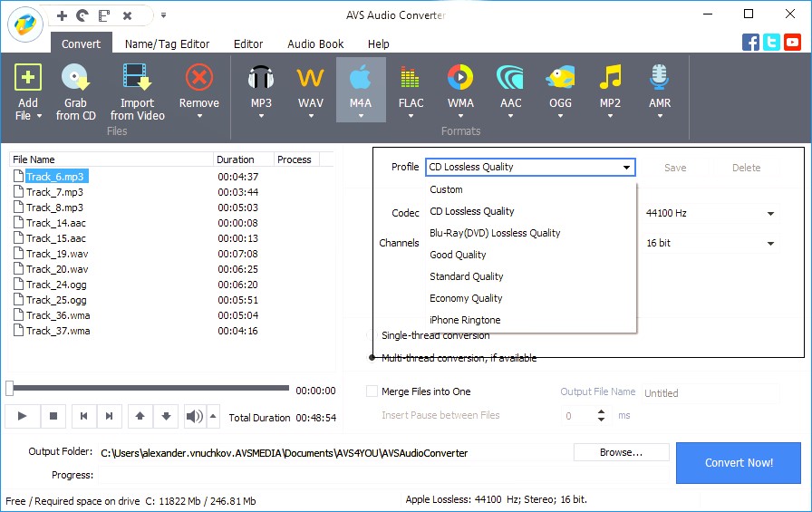Enable Merge Files into One checkbox
This screenshot has height=512, width=812.
pos(372,391)
